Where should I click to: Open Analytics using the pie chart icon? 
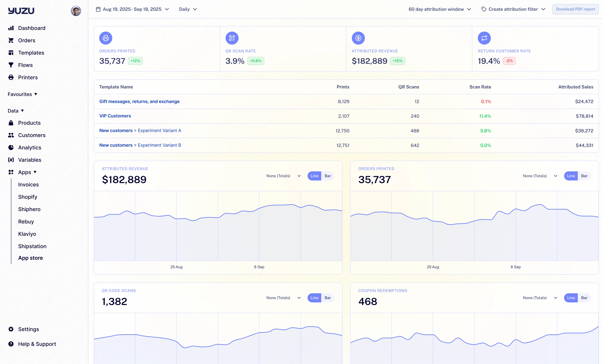pyautogui.click(x=11, y=147)
